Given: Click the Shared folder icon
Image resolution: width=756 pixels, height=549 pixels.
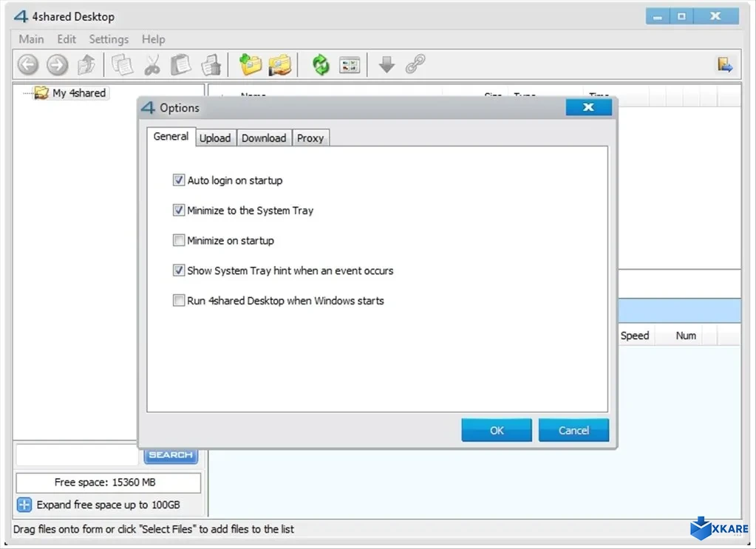Looking at the screenshot, I should pos(280,64).
